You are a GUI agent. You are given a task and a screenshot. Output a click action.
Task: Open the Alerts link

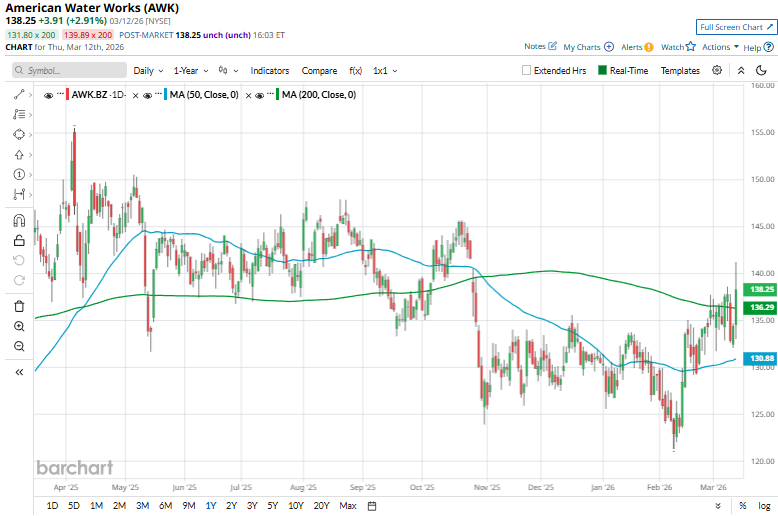point(637,47)
